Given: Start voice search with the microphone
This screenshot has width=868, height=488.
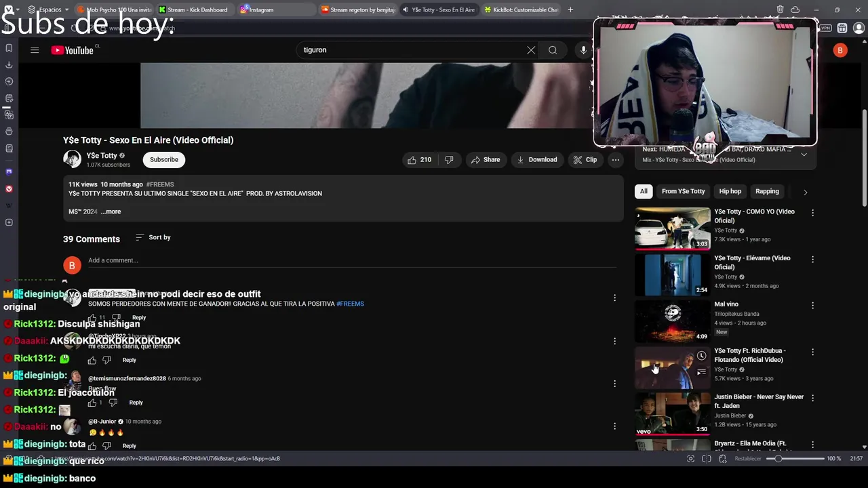Looking at the screenshot, I should [583, 50].
